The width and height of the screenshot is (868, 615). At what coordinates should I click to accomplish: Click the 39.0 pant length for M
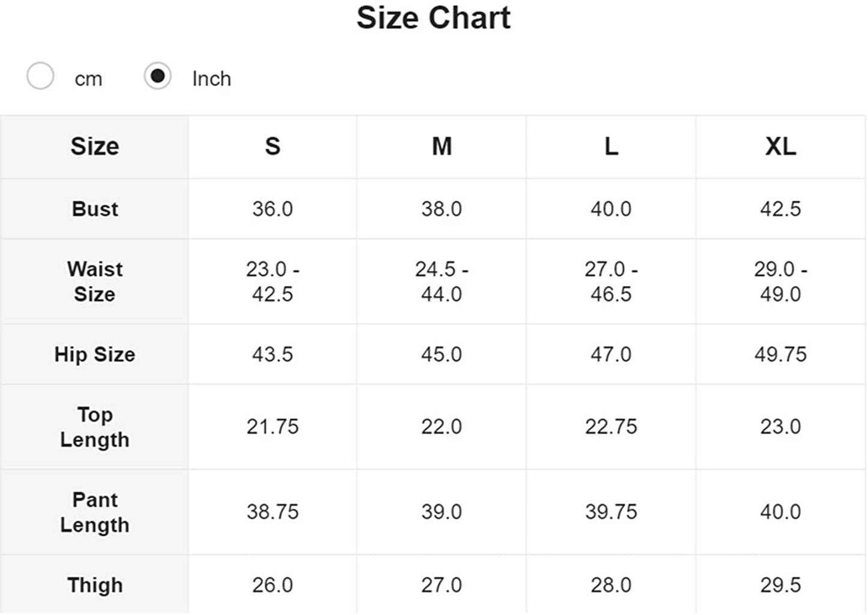click(x=442, y=512)
